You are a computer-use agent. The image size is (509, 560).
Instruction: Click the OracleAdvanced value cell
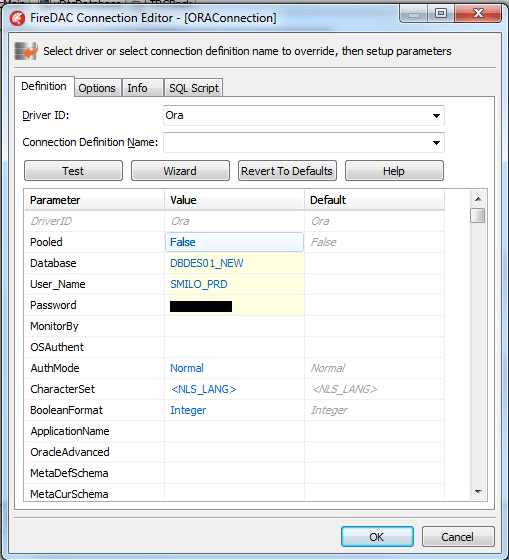234,452
